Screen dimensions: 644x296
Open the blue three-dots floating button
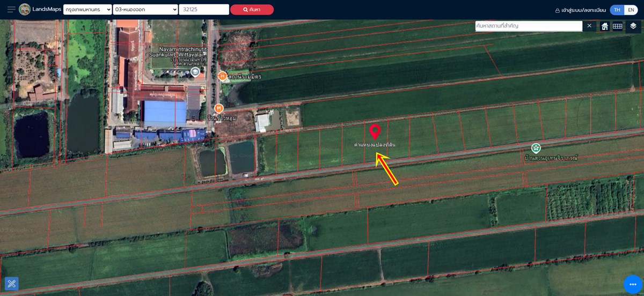pos(633,284)
